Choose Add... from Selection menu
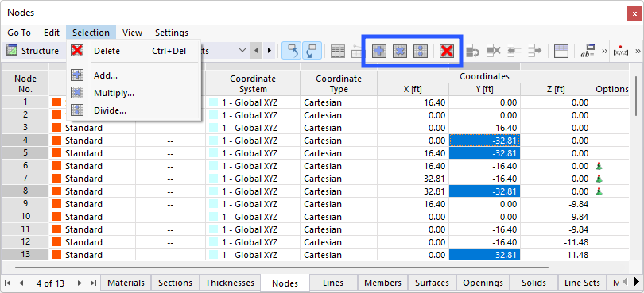Screen dimensions: 644x293 pyautogui.click(x=134, y=75)
